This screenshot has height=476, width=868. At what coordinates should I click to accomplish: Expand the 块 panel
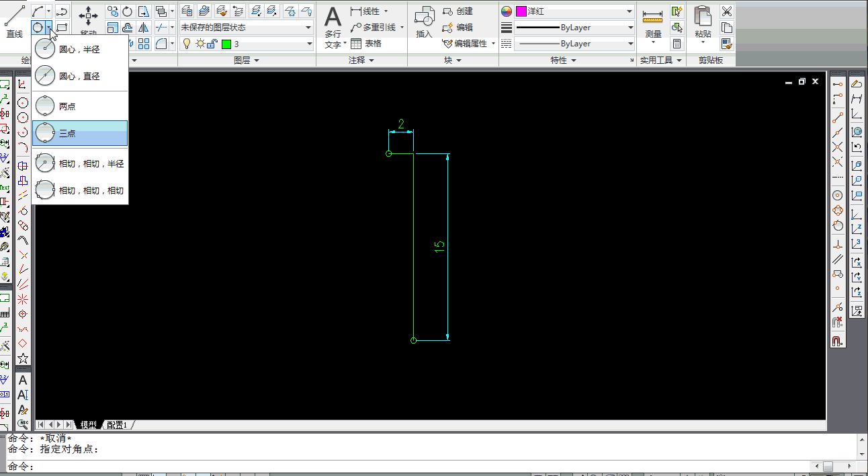tap(453, 61)
